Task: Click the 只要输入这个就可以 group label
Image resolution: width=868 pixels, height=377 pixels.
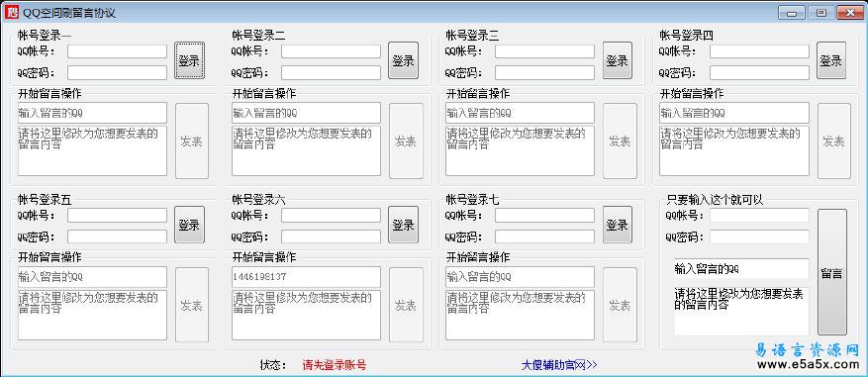Action: point(715,200)
